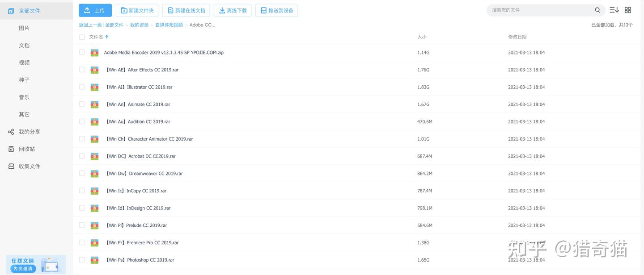Image resolution: width=644 pixels, height=275 pixels.
Task: Click archive icon of Audition rar
Action: pos(94,122)
